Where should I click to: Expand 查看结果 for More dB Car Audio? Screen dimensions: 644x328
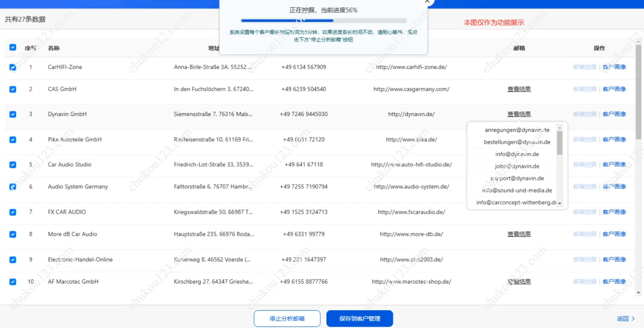tap(519, 234)
